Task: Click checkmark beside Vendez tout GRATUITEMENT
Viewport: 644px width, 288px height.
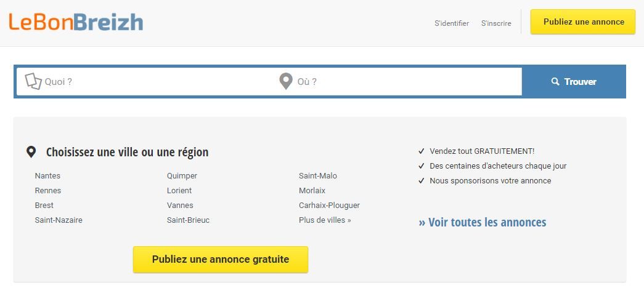Action: [x=421, y=151]
